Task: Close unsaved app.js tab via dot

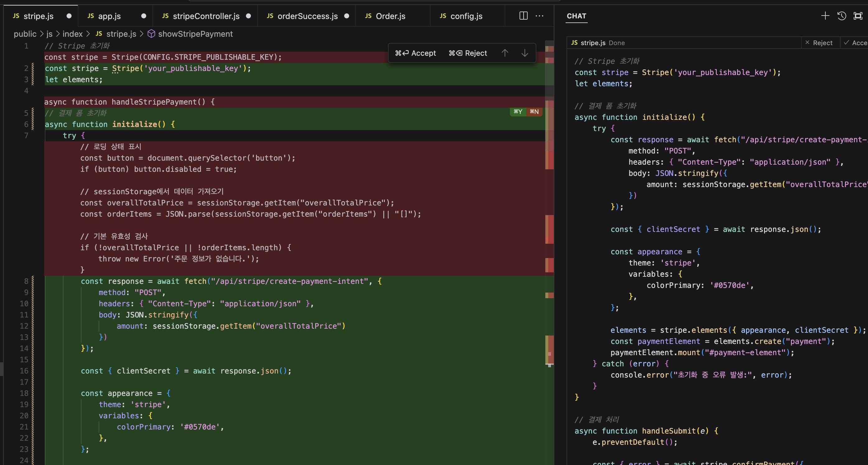Action: 143,16
